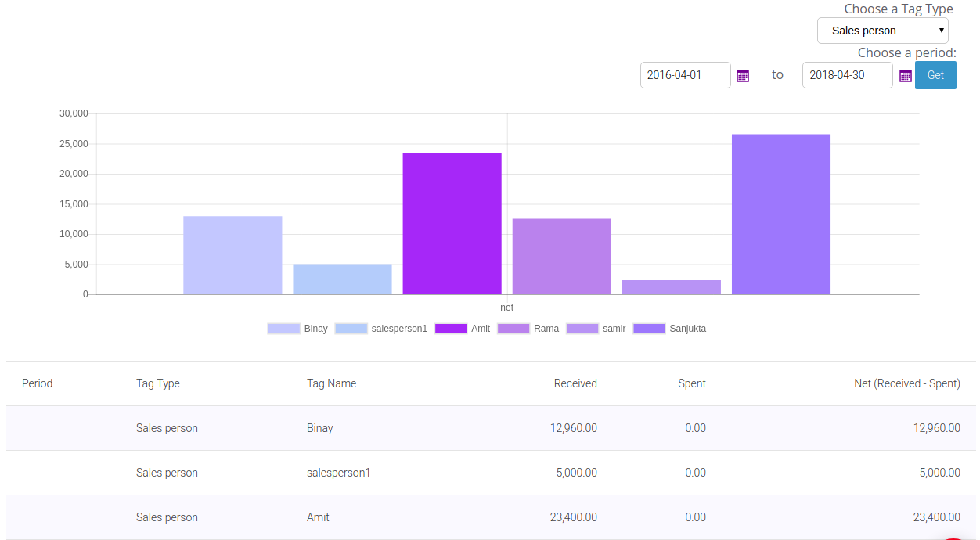The height and width of the screenshot is (540, 980).
Task: Click the Tag Type column header
Action: (158, 383)
